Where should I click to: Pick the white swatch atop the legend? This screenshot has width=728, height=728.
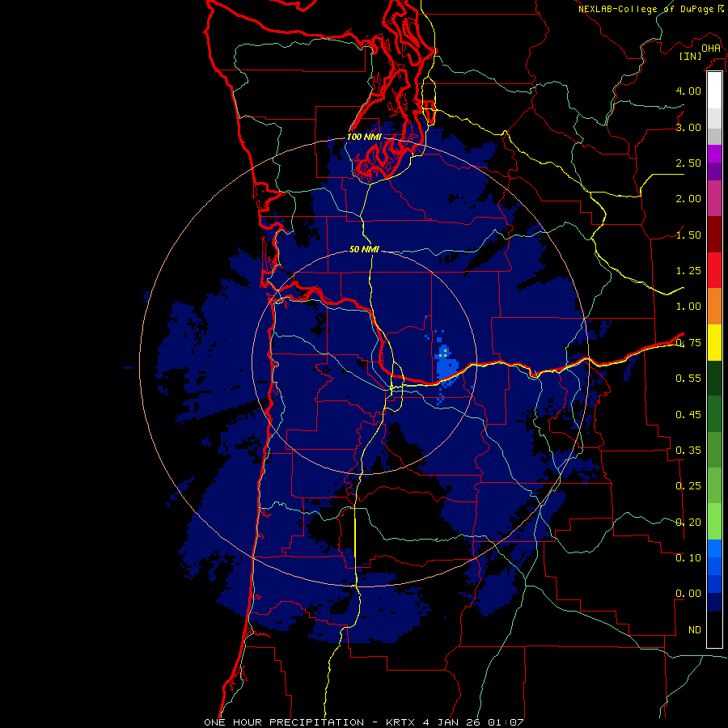pyautogui.click(x=714, y=91)
